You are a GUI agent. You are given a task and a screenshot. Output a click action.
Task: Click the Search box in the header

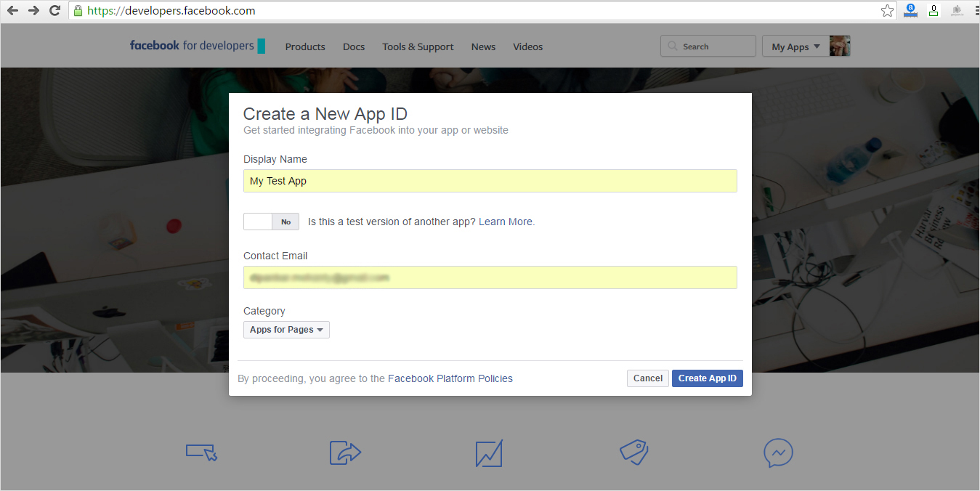[708, 46]
